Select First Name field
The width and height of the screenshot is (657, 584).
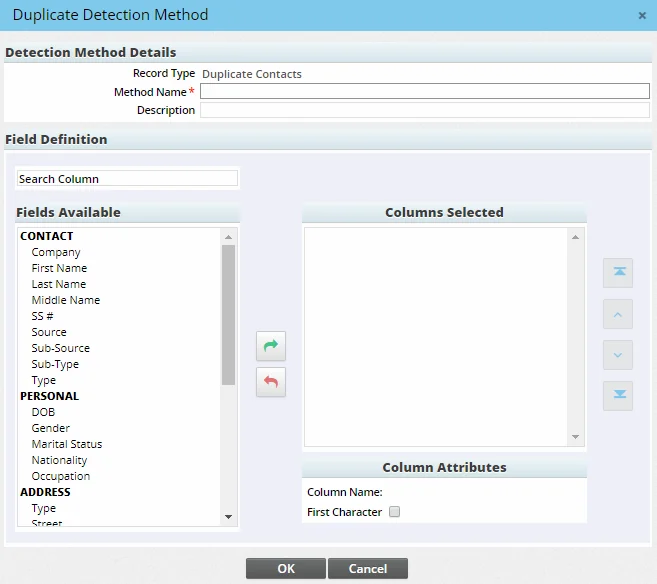(59, 268)
